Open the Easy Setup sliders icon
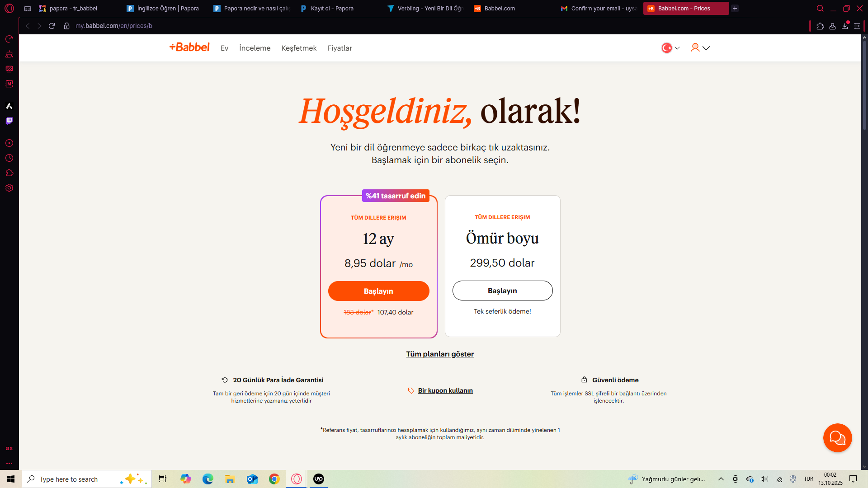This screenshot has height=488, width=868. pyautogui.click(x=857, y=26)
